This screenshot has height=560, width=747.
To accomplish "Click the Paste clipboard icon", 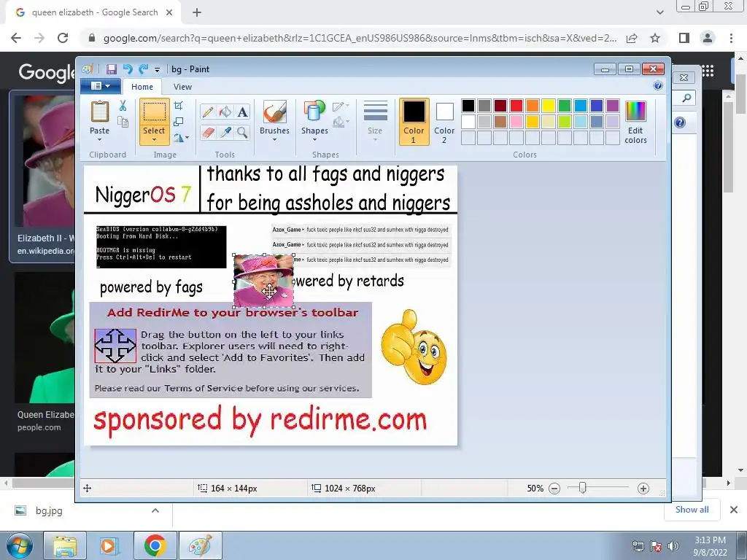I will (x=99, y=112).
